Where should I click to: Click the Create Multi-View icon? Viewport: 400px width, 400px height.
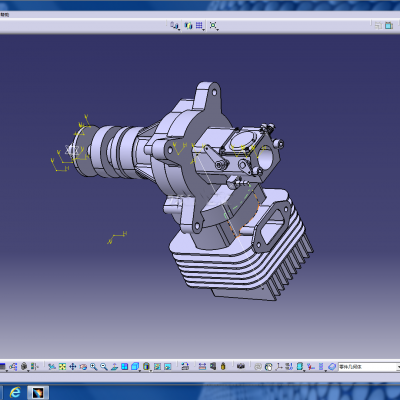[x=124, y=367]
